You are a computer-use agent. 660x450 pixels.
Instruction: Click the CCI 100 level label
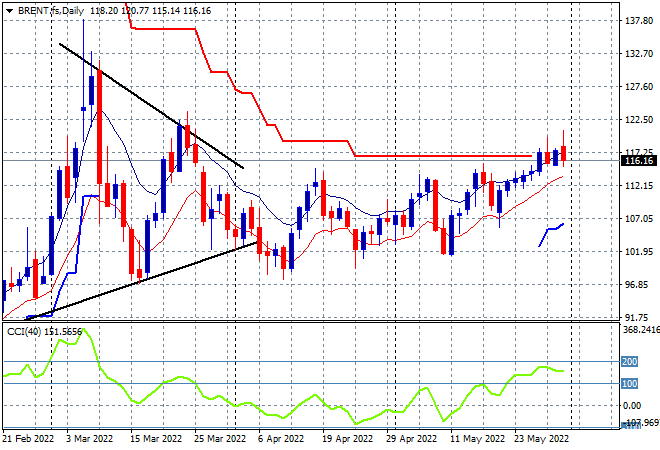pyautogui.click(x=630, y=383)
